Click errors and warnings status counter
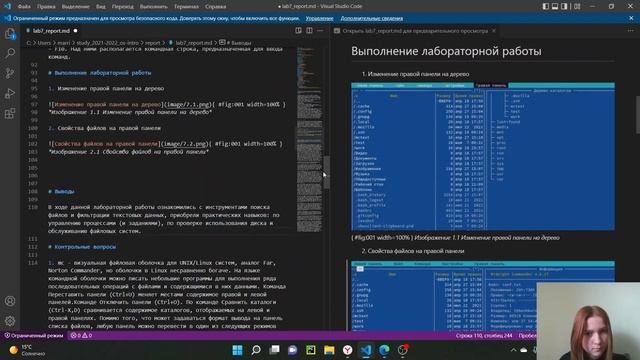Image resolution: width=640 pixels, height=360 pixels. [81, 336]
